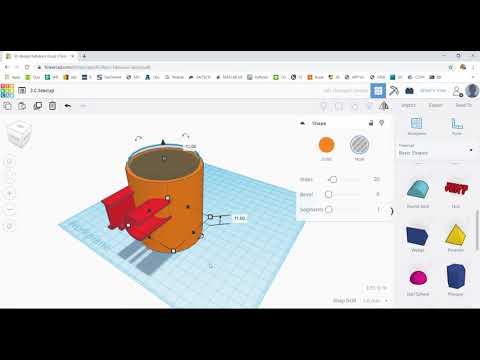
Task: Click the browser address bar
Action: [240, 67]
